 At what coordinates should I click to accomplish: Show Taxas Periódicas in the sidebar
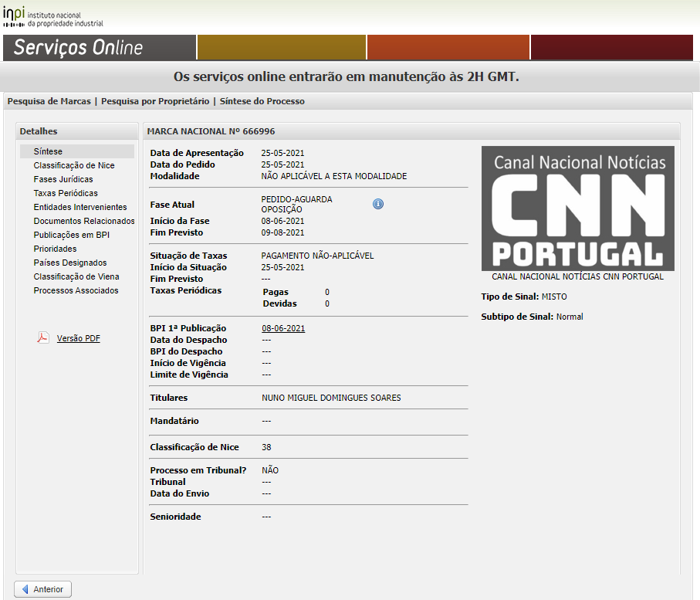(x=66, y=193)
